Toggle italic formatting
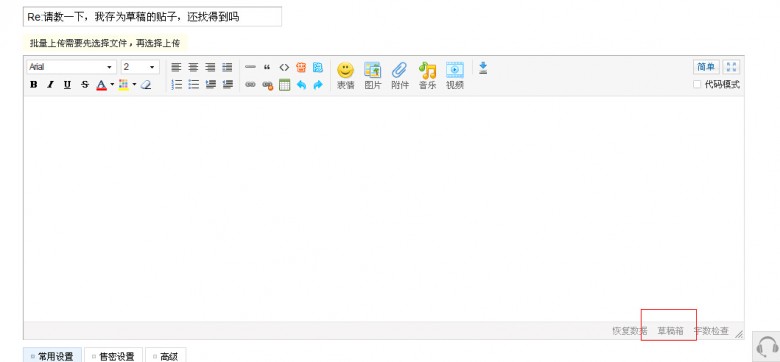Viewport: 780px width, 362px height. click(50, 85)
